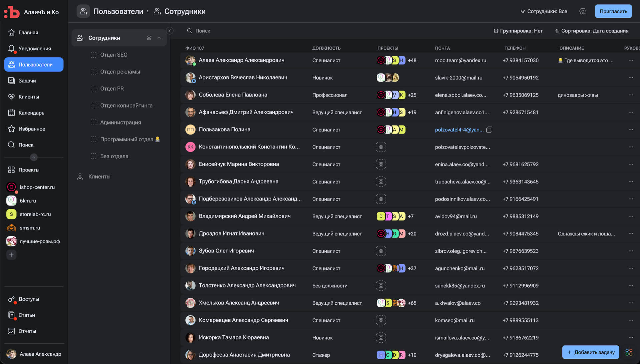This screenshot has height=364, width=640.
Task: Copy Polzakova's email with copy icon
Action: click(489, 130)
